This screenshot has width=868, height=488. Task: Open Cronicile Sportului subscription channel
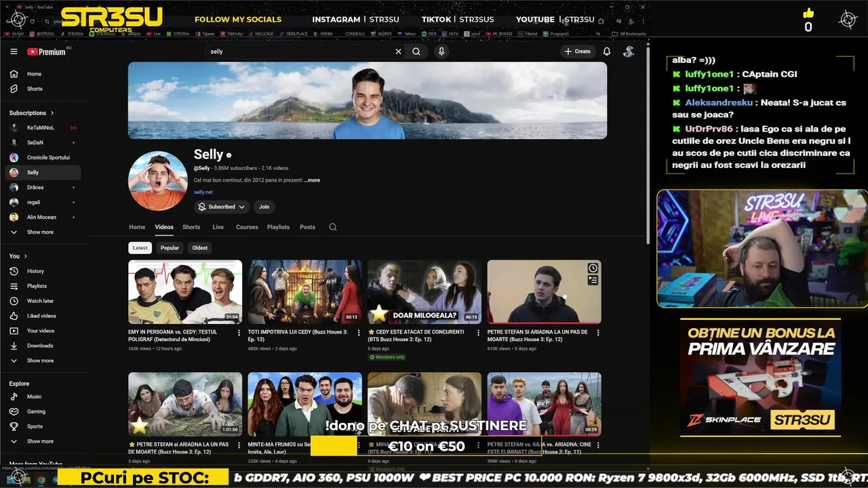(x=43, y=157)
